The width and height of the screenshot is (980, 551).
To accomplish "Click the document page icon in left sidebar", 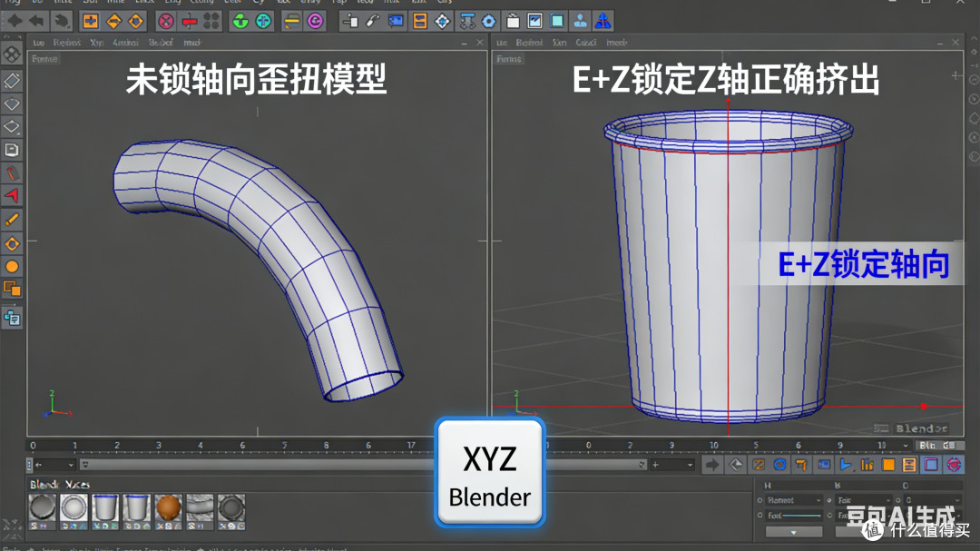I will (x=12, y=150).
